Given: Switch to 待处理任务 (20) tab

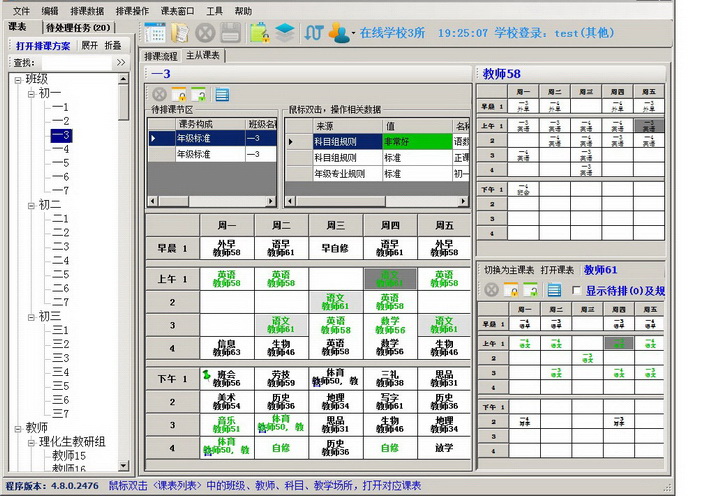Looking at the screenshot, I should point(78,27).
